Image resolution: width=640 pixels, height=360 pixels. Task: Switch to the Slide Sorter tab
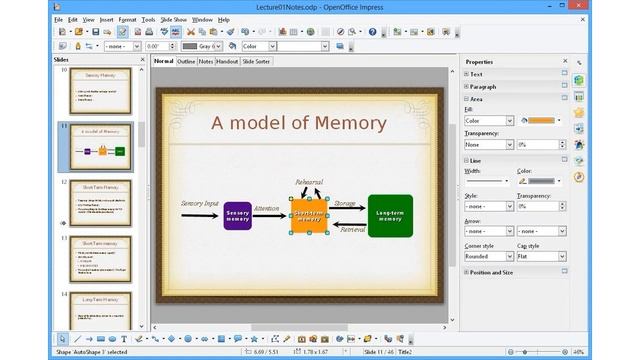pos(256,61)
